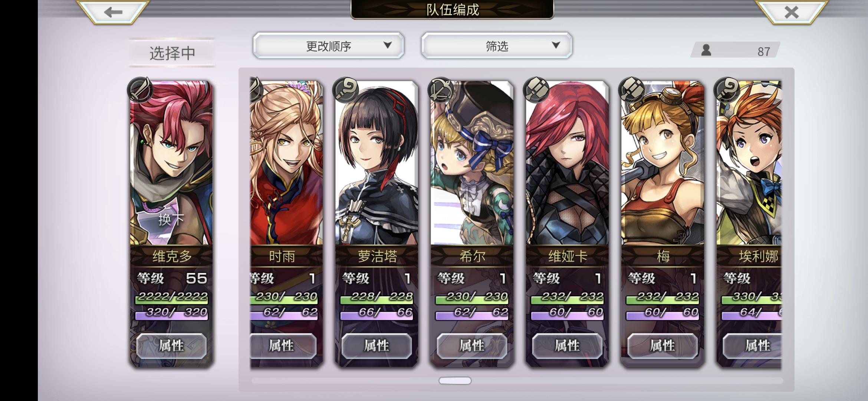The width and height of the screenshot is (868, 401).
Task: Open the 更改顺序 sort dropdown
Action: [x=329, y=45]
